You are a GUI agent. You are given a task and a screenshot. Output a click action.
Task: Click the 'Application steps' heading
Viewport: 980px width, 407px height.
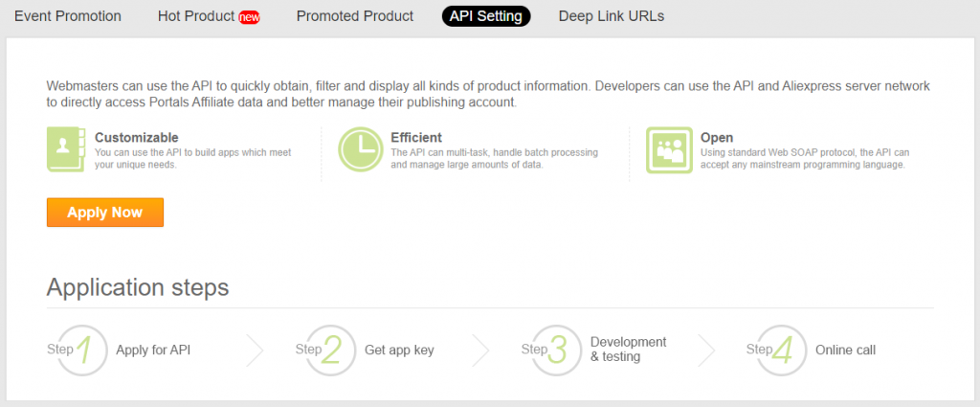point(138,287)
